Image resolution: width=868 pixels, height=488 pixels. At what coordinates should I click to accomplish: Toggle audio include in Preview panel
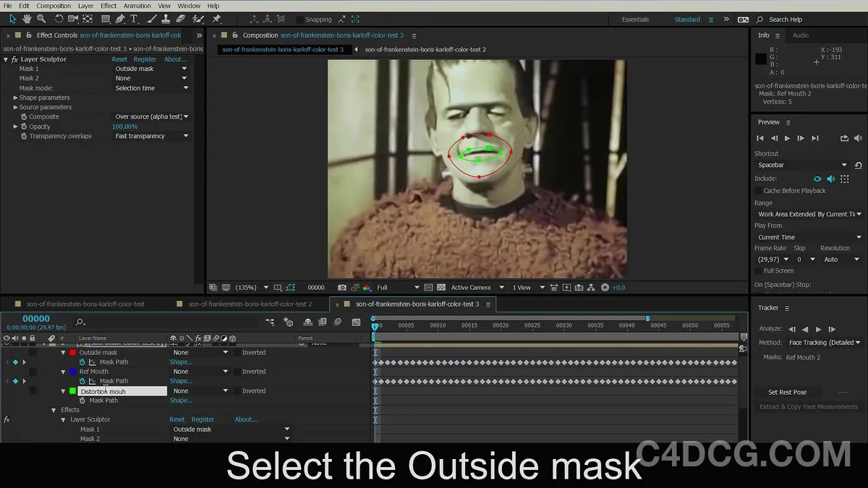pos(830,179)
